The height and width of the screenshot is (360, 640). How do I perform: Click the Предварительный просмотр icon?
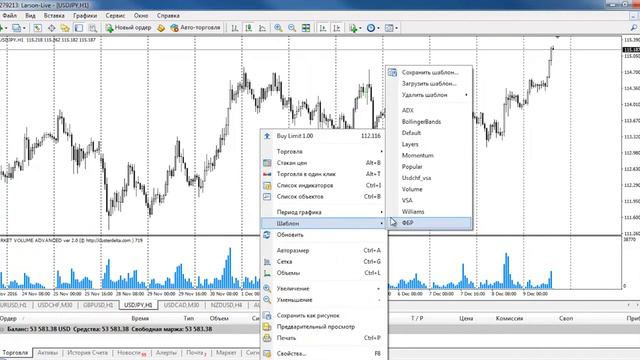pyautogui.click(x=267, y=327)
